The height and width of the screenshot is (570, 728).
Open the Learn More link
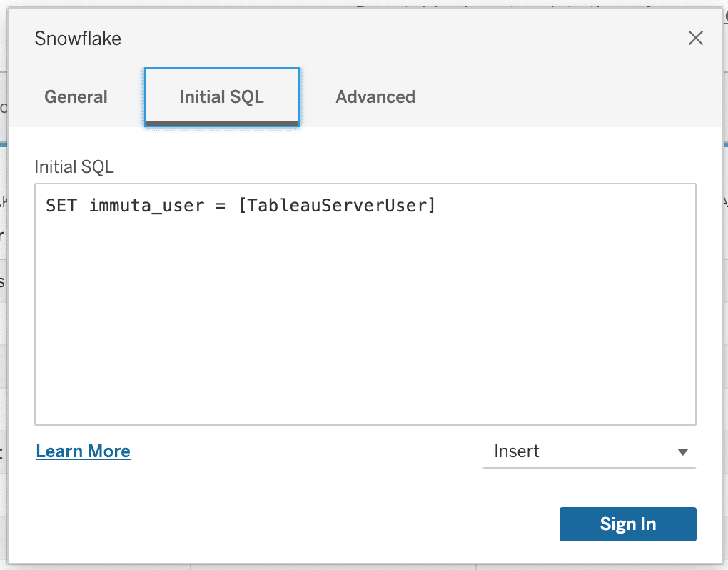(83, 451)
